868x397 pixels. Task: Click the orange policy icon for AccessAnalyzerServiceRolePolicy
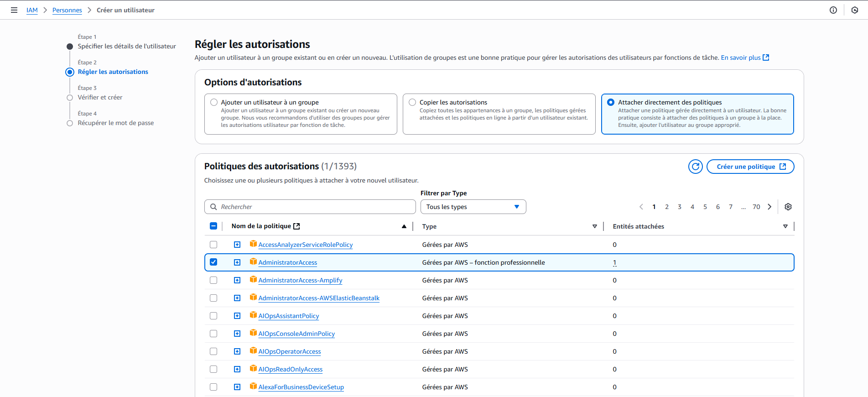pyautogui.click(x=253, y=244)
